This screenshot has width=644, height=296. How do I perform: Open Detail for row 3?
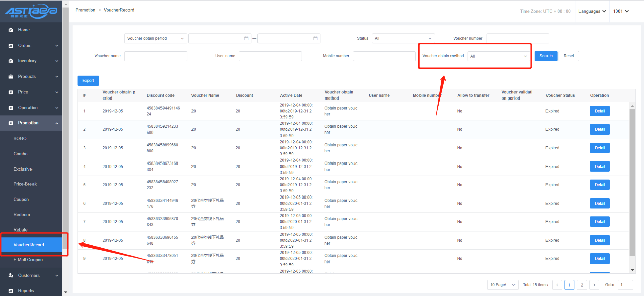(x=600, y=148)
